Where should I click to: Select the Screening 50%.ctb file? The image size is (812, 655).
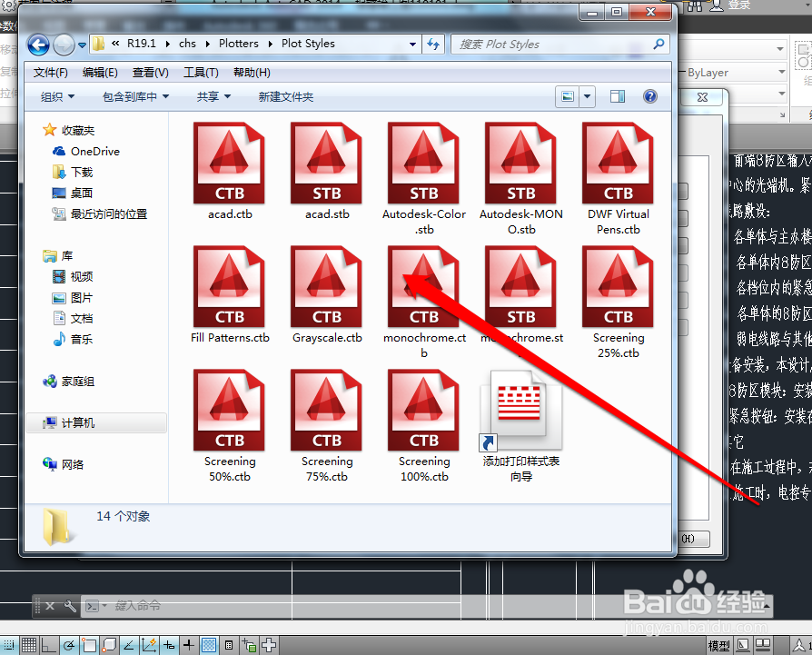tap(230, 426)
